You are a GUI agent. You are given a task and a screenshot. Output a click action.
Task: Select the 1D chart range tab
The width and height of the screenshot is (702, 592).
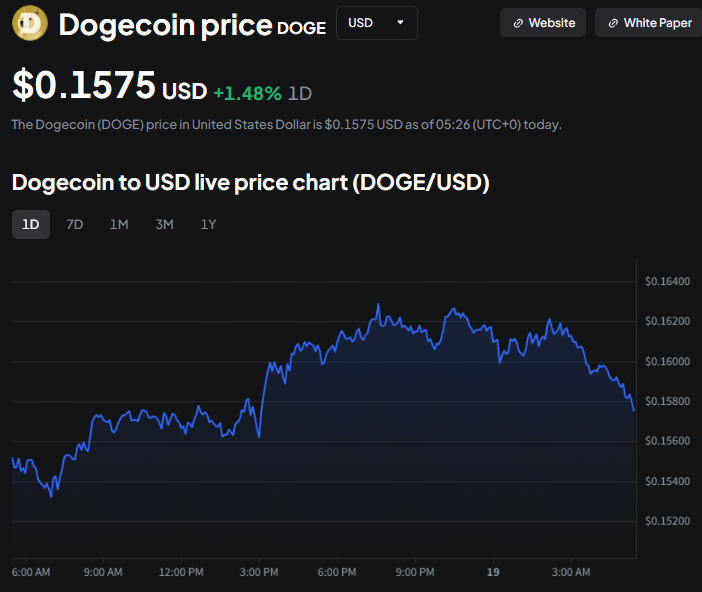31,225
